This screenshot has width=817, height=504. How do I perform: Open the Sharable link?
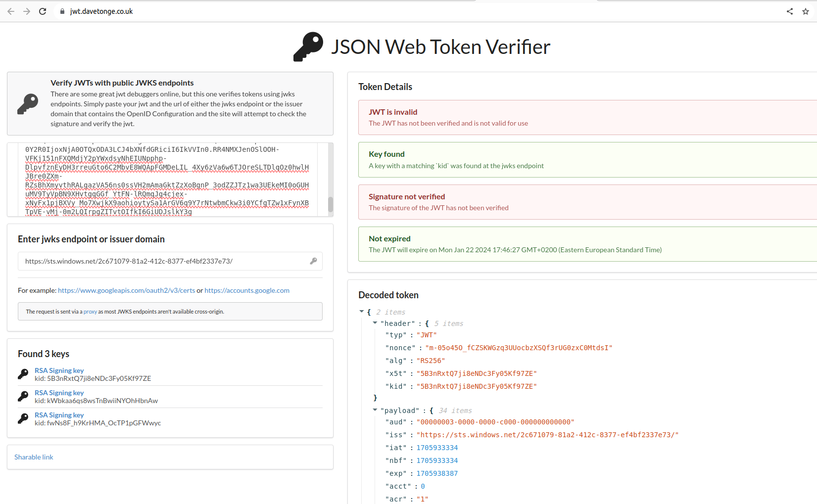(x=33, y=457)
